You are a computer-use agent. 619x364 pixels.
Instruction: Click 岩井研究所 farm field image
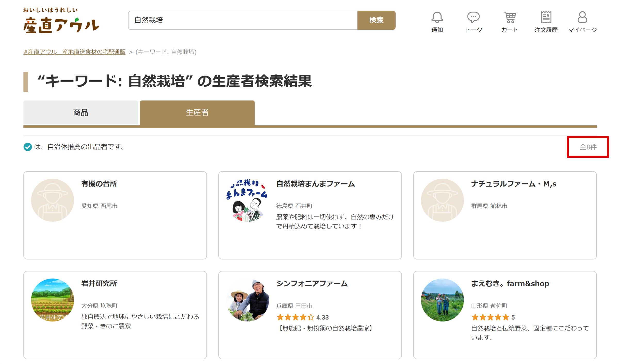tap(53, 300)
